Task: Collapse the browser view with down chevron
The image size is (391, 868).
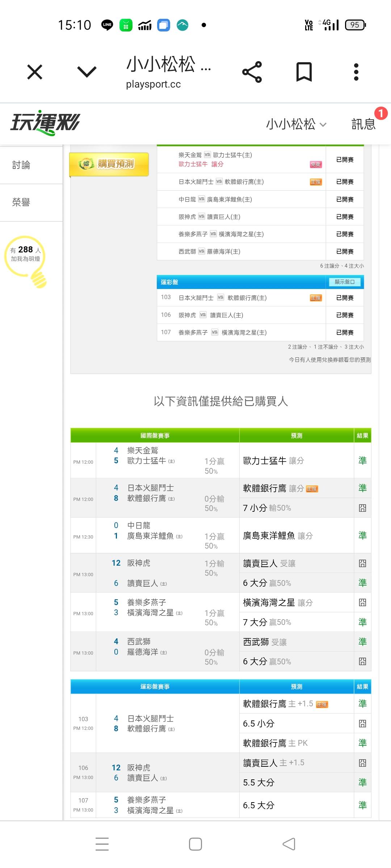Action: click(87, 72)
